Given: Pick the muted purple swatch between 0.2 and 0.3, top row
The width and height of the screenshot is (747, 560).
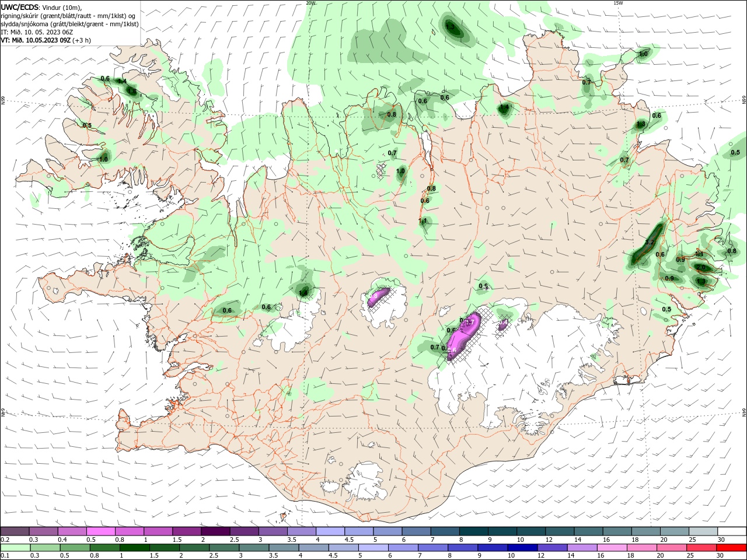Looking at the screenshot, I should click(x=15, y=531).
